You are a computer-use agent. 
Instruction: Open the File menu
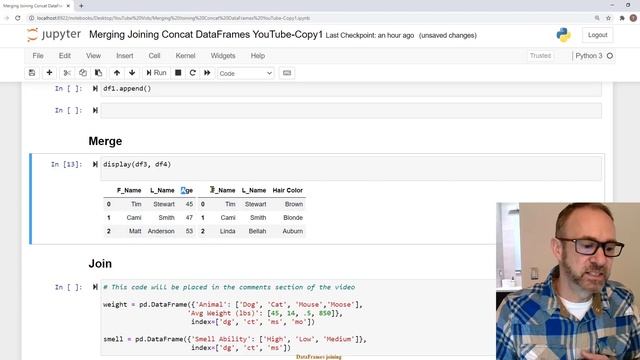[38, 56]
